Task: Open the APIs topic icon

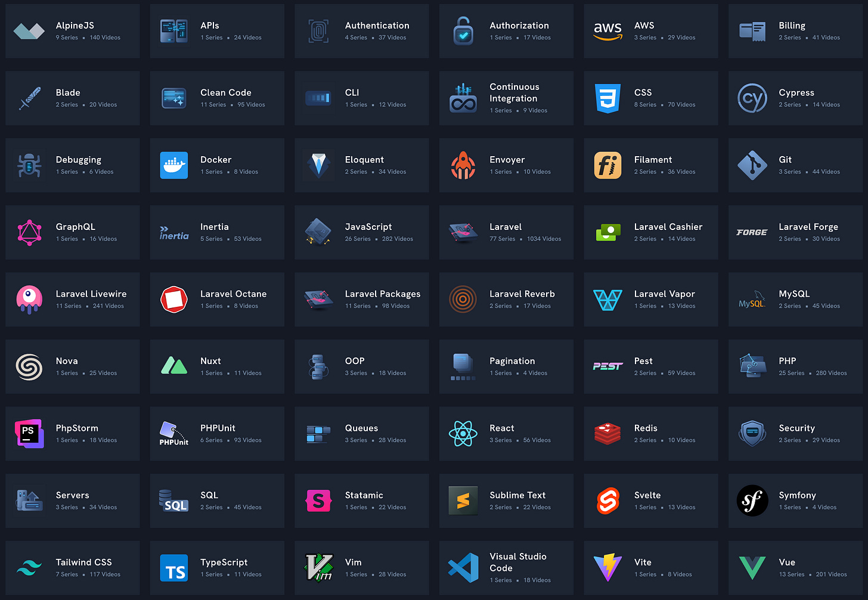Action: [x=174, y=31]
